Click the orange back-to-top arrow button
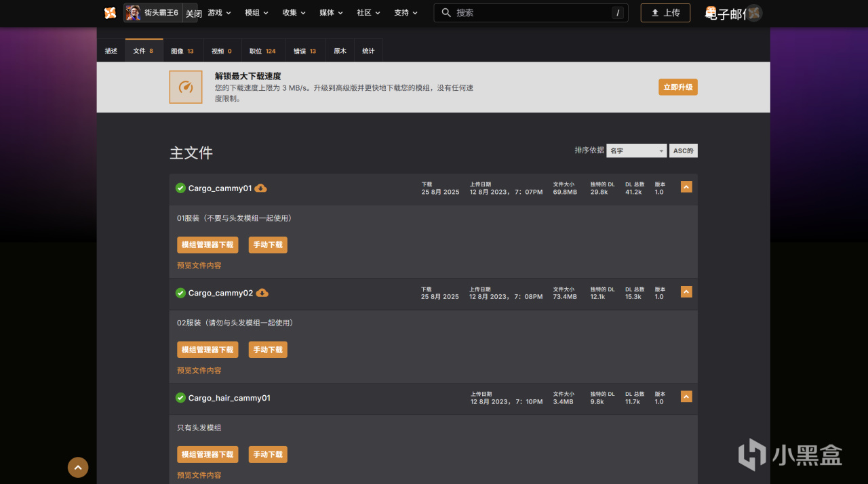 [x=78, y=467]
